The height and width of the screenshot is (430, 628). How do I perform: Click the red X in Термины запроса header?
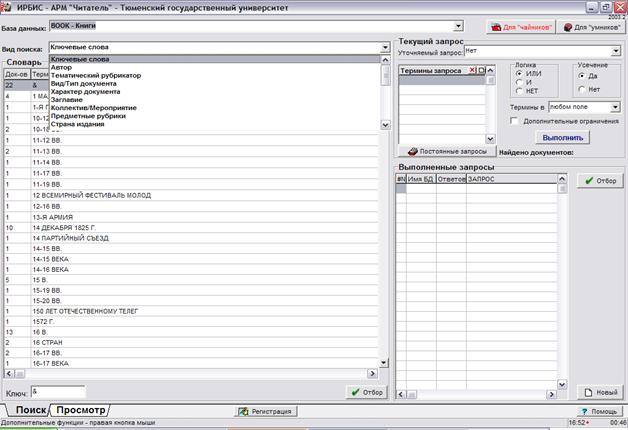coord(473,71)
